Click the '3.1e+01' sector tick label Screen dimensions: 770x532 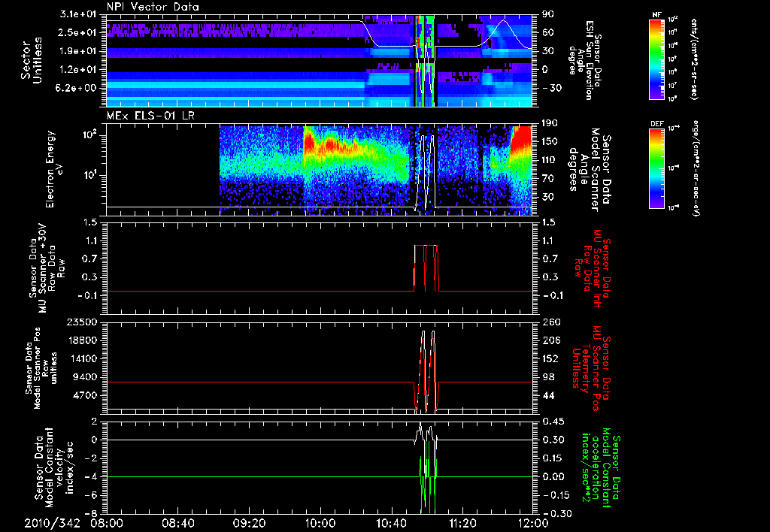[x=80, y=14]
